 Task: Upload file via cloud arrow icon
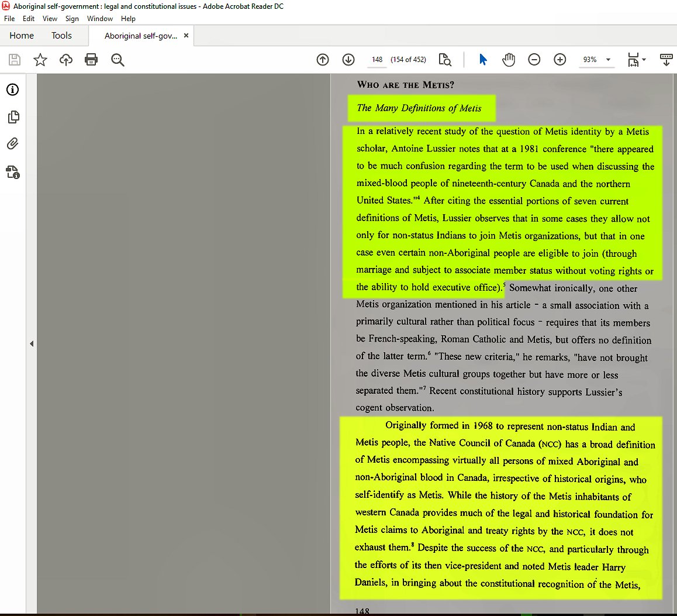point(65,60)
